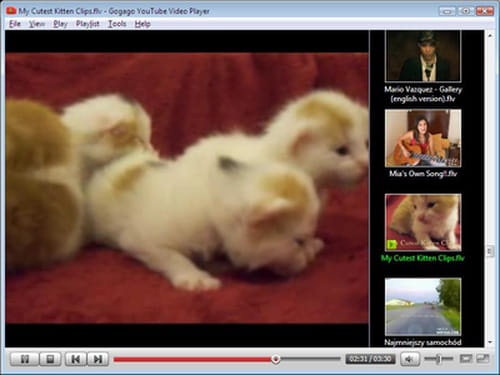Screen dimensions: 500x375
Task: Open the Help menu
Action: tap(143, 24)
